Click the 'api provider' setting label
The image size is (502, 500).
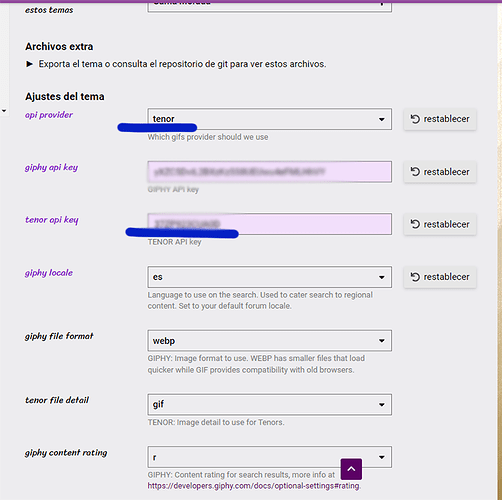49,115
